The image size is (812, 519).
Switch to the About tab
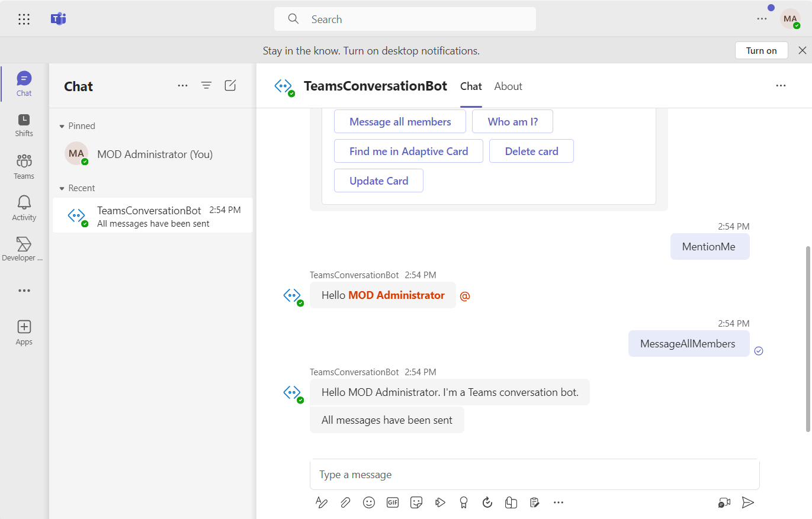(x=508, y=86)
